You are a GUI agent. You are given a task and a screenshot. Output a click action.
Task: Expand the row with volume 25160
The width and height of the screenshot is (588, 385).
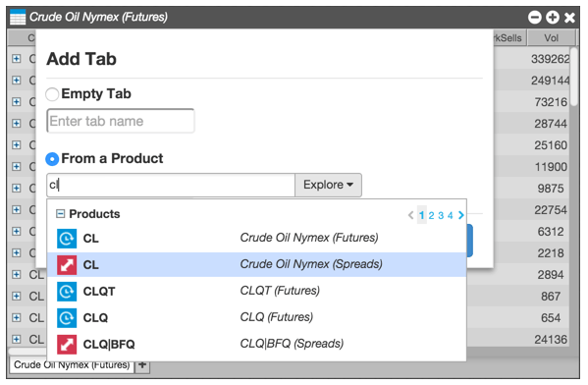click(16, 144)
